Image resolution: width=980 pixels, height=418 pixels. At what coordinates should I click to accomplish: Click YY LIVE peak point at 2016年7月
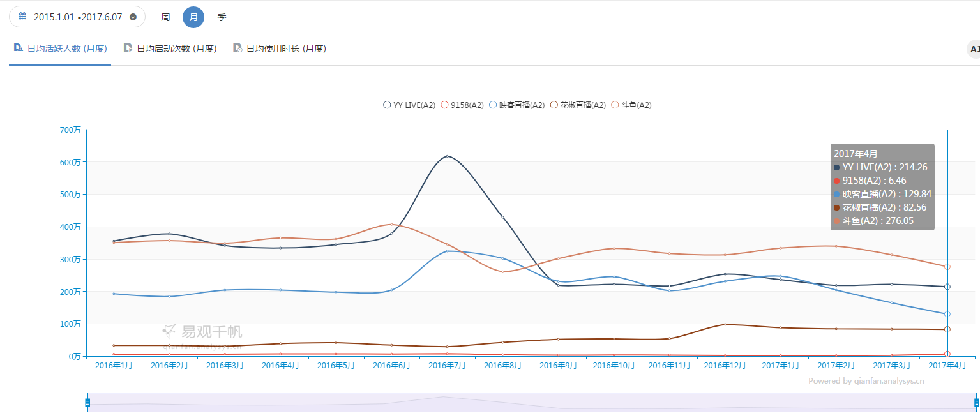coord(447,156)
